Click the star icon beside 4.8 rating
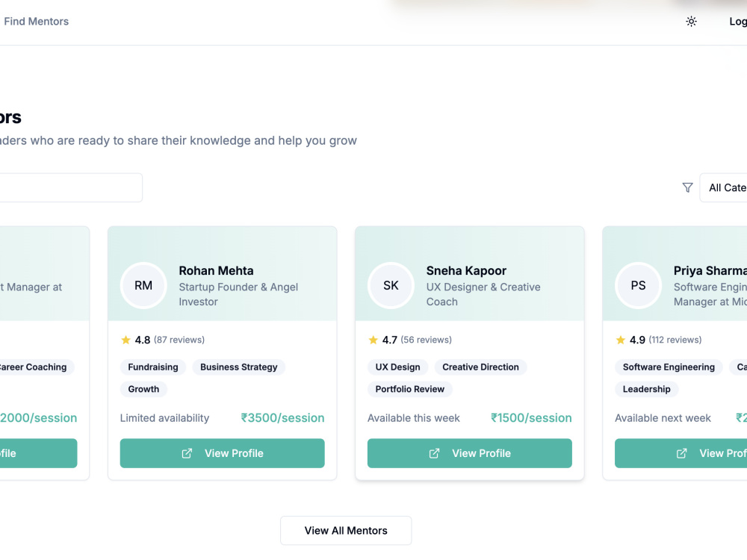The image size is (747, 560). (x=125, y=340)
